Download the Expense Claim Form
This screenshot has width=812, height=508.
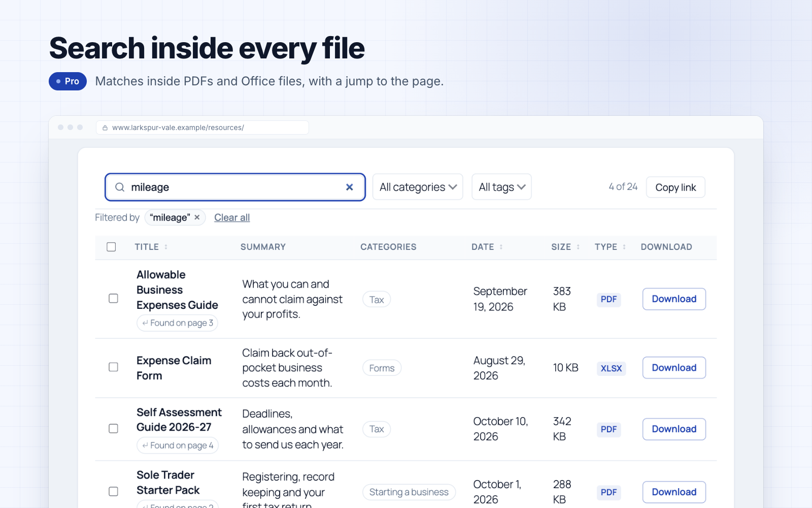[x=674, y=368]
